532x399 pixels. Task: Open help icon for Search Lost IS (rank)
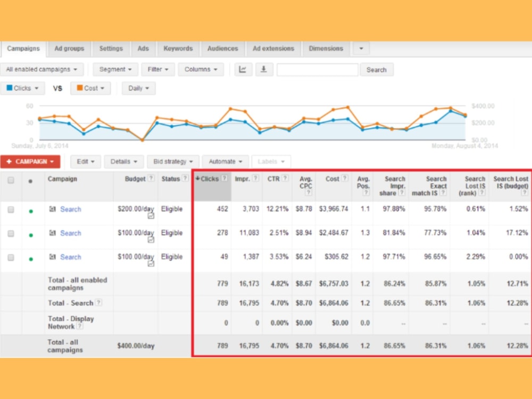[482, 193]
